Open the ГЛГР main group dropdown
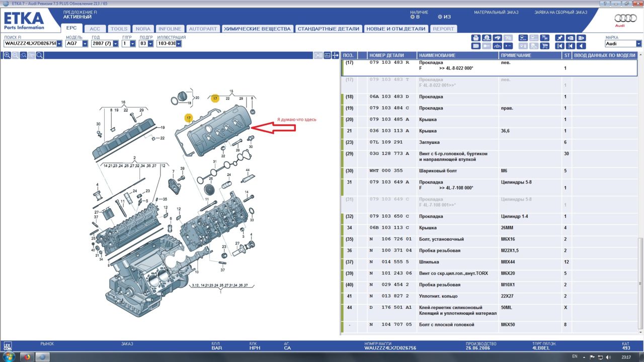The height and width of the screenshot is (362, 644). pos(133,44)
